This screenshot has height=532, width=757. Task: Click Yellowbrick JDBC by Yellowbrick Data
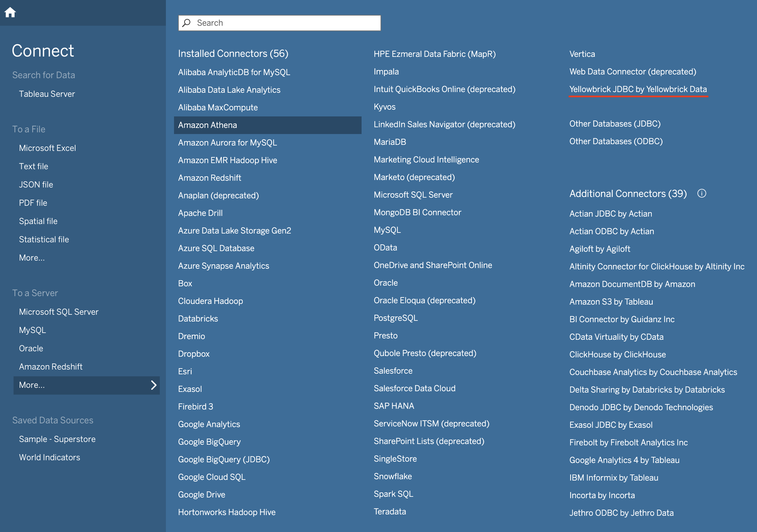tap(638, 89)
